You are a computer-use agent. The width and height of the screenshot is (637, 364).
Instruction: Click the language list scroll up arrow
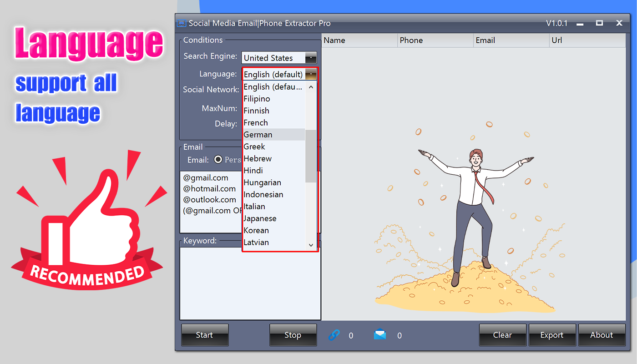311,87
